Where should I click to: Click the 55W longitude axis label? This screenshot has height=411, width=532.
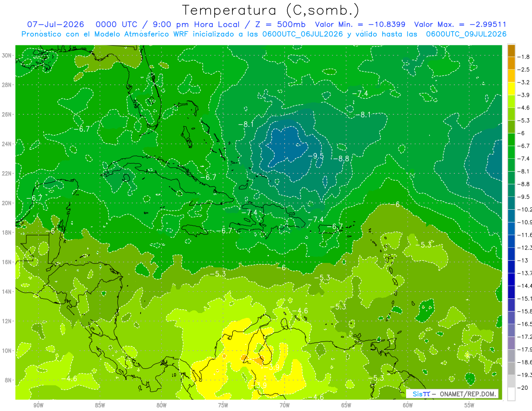(x=469, y=405)
